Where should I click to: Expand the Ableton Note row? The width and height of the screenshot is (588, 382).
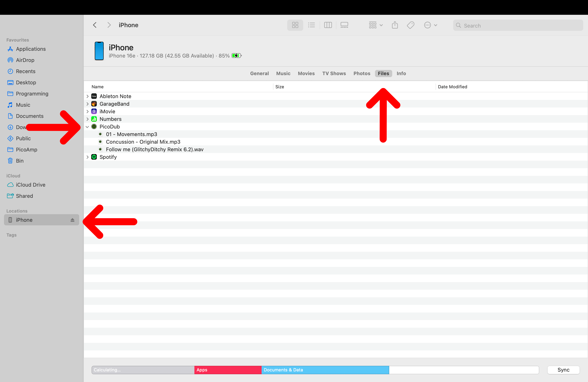pyautogui.click(x=87, y=96)
